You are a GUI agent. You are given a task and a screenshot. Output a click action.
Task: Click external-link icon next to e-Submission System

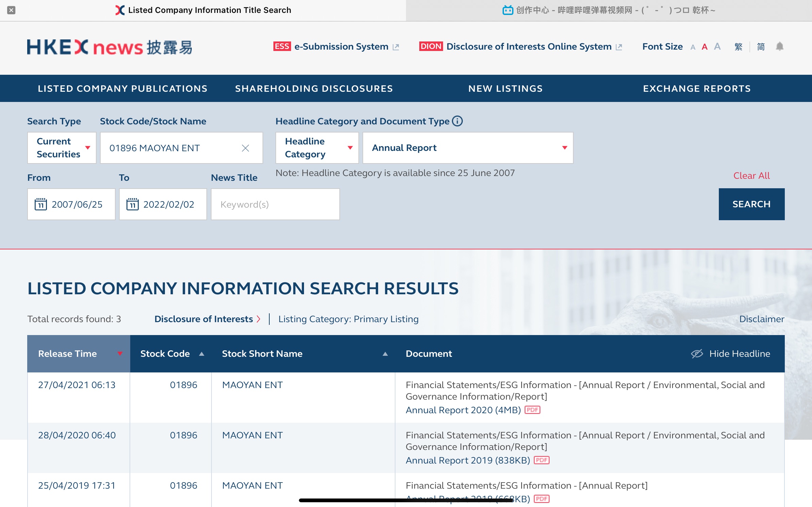tap(395, 47)
